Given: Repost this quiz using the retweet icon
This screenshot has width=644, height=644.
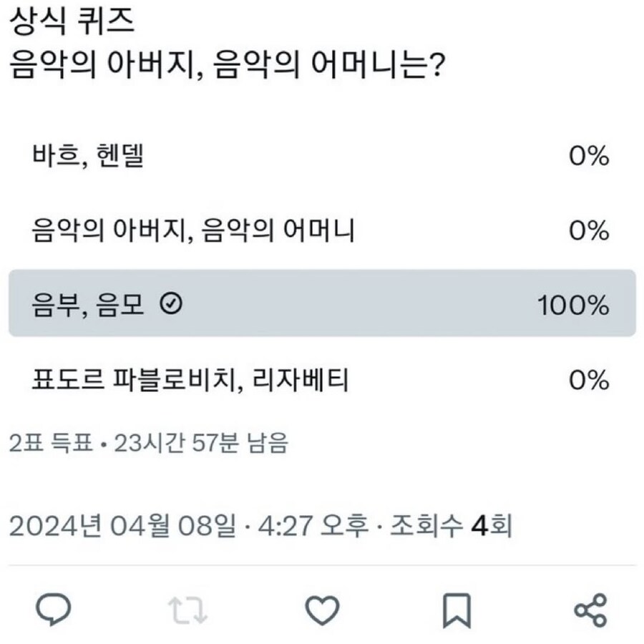Looking at the screenshot, I should tap(185, 610).
